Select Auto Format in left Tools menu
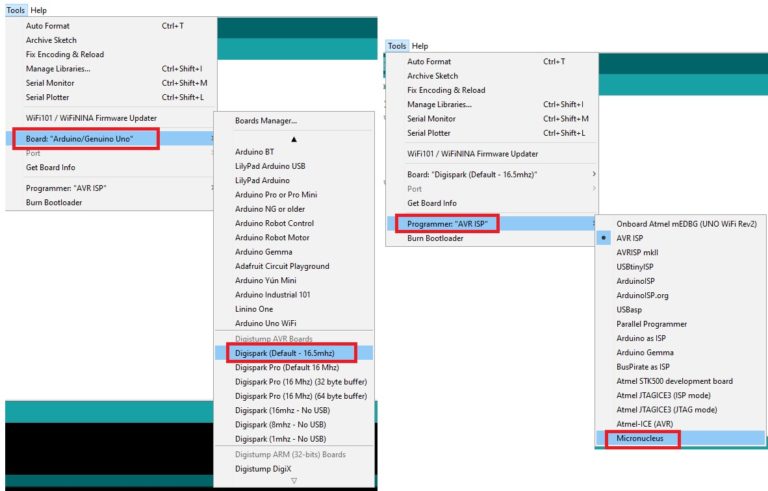768x491 pixels. click(x=111, y=25)
